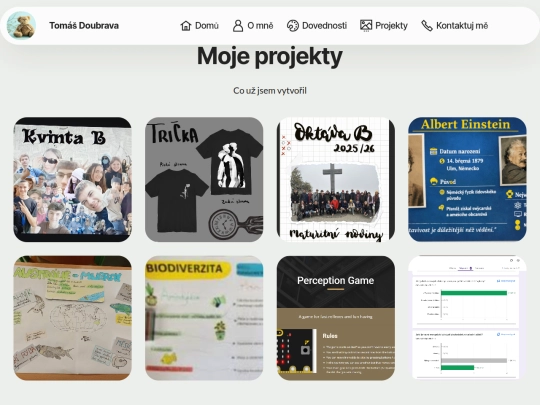Screen dimensions: 540x405
Task: Click the palette icon next to Dovednosti
Action: (293, 25)
